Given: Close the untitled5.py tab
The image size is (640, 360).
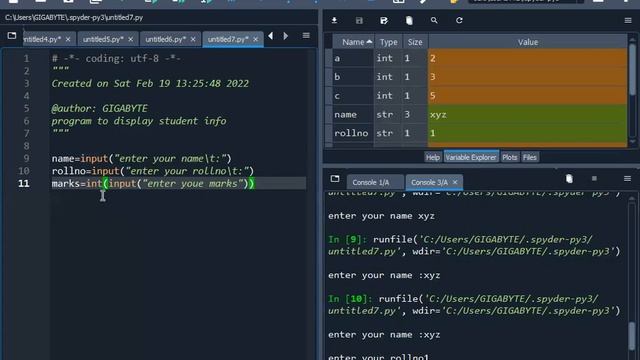Looking at the screenshot, I should pyautogui.click(x=131, y=39).
